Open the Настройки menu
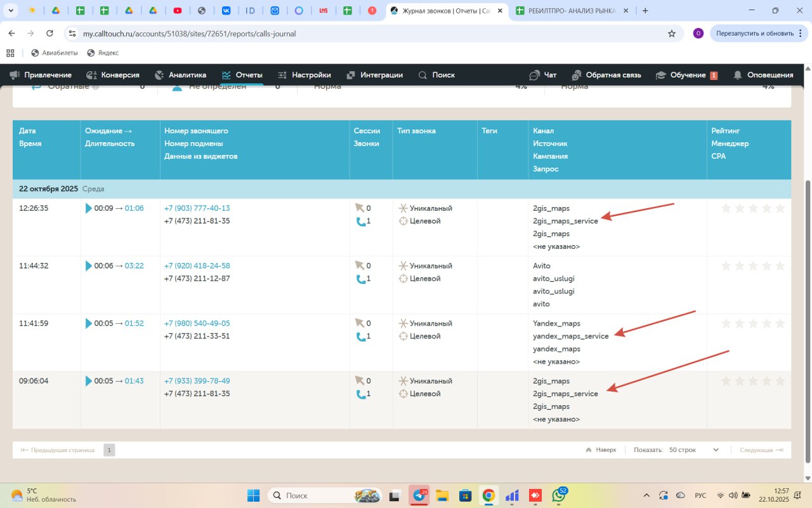Screen dimensions: 812x508 click(304, 75)
